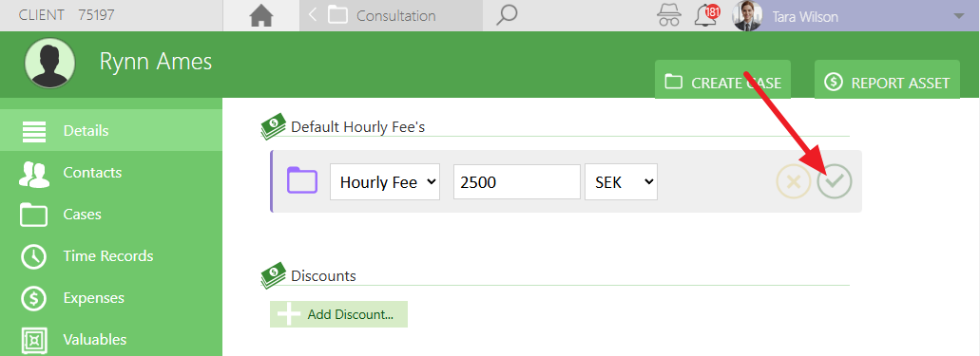980x356 pixels.
Task: Open notifications bell with 181 badge
Action: [x=707, y=15]
